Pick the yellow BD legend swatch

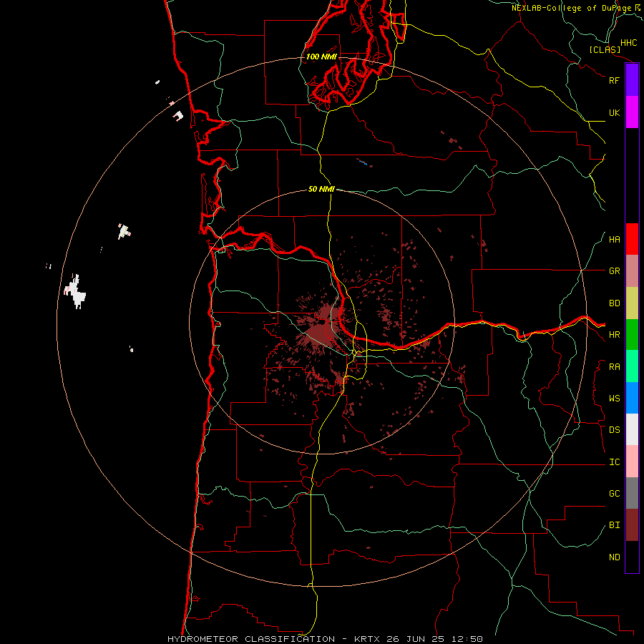(632, 303)
